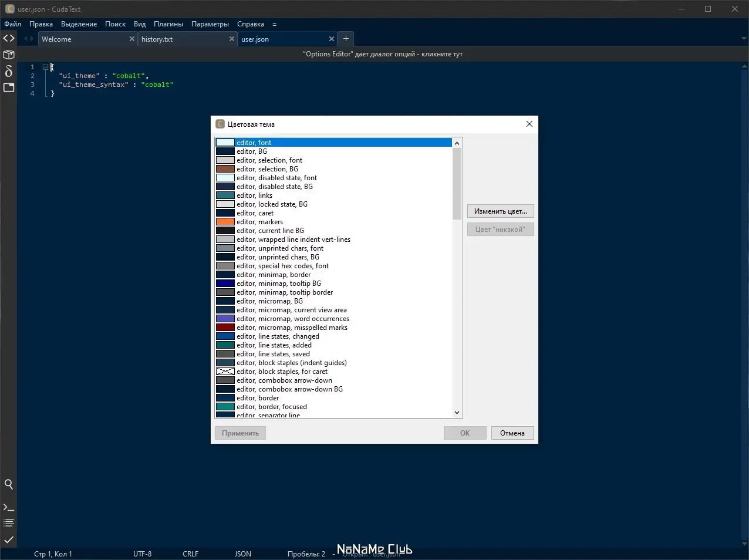This screenshot has width=749, height=560.
Task: Open the Плагины menu
Action: [x=168, y=24]
